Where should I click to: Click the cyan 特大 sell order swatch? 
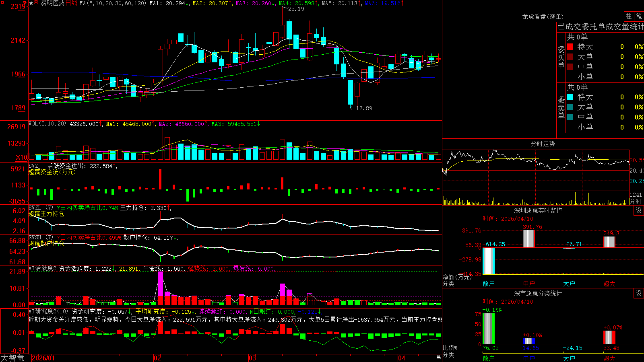click(x=570, y=97)
